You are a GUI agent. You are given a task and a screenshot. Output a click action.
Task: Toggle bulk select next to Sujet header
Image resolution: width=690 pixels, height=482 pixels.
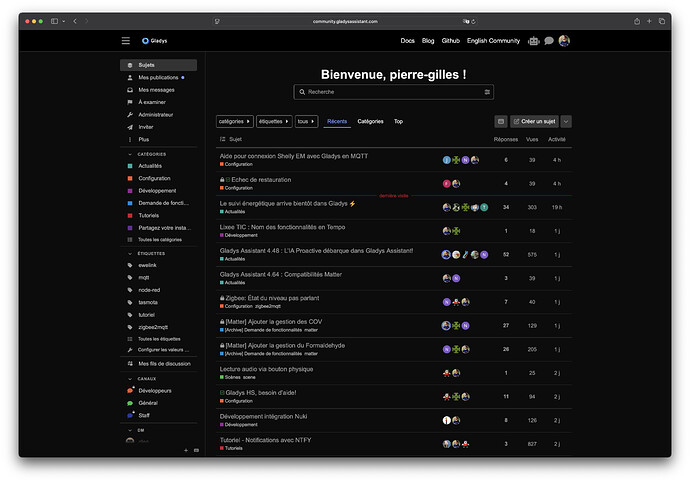[223, 139]
